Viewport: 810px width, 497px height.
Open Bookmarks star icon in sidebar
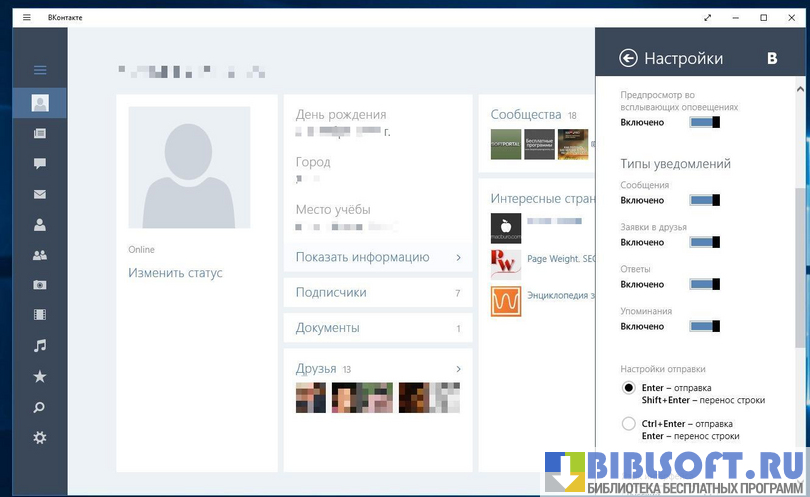click(40, 376)
